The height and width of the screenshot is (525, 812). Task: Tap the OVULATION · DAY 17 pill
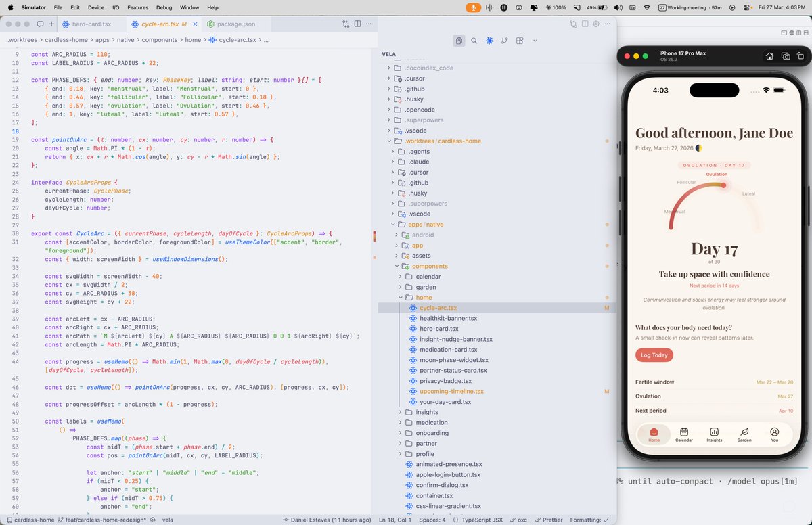tap(714, 165)
